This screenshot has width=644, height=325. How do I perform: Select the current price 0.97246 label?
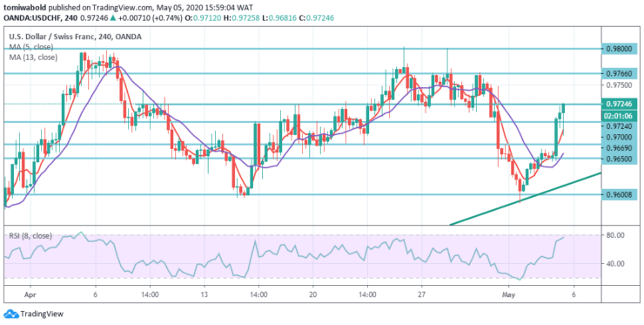[619, 104]
